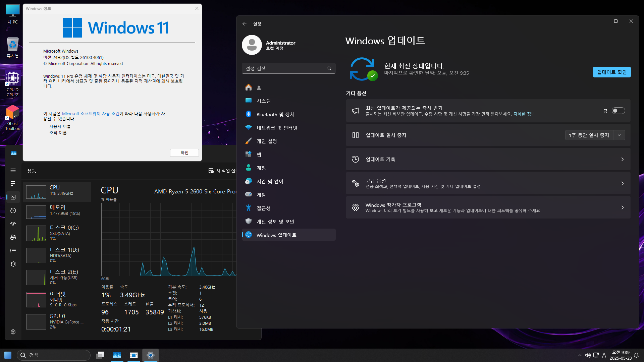Screen dimensions: 644x362
Task: Open Startup apps icon in Task Manager
Action: pos(13,224)
